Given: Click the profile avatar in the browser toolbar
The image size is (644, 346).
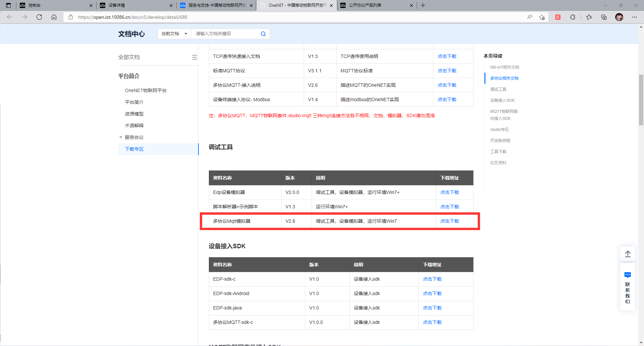Looking at the screenshot, I should point(619,17).
